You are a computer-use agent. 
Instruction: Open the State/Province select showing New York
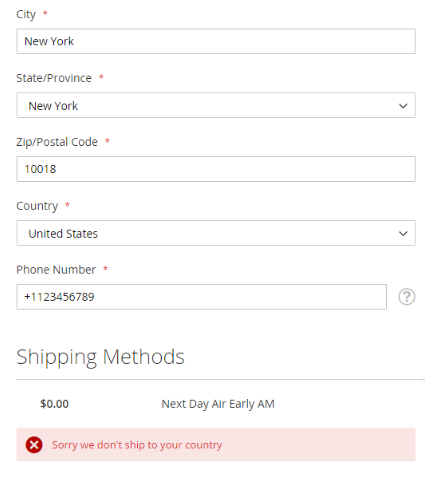pos(216,105)
